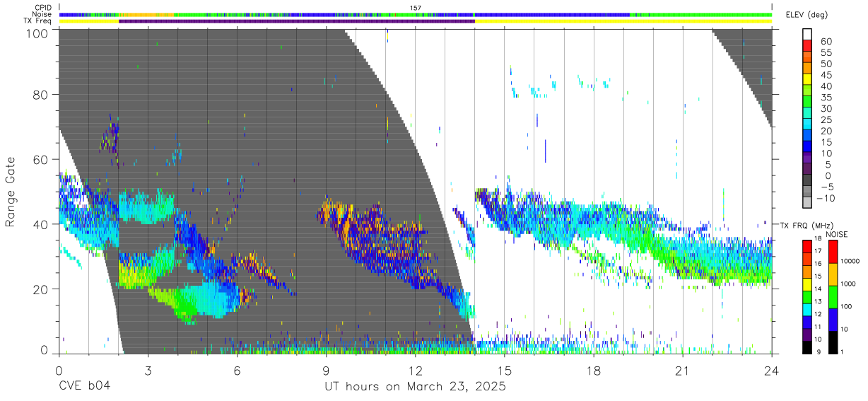Click the 100 label on NOISE colorbar
Viewport: 868px width, 401px height.
coord(848,306)
